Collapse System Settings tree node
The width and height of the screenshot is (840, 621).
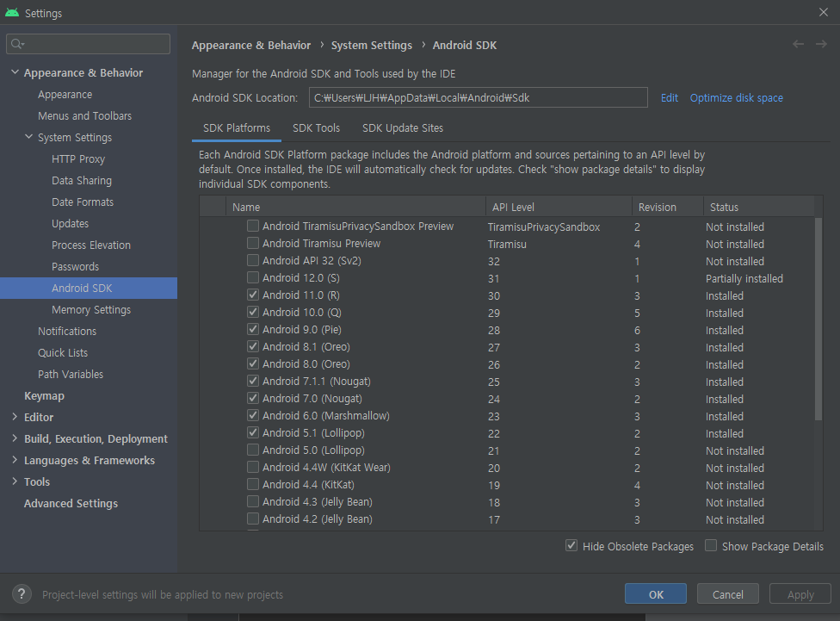[29, 137]
